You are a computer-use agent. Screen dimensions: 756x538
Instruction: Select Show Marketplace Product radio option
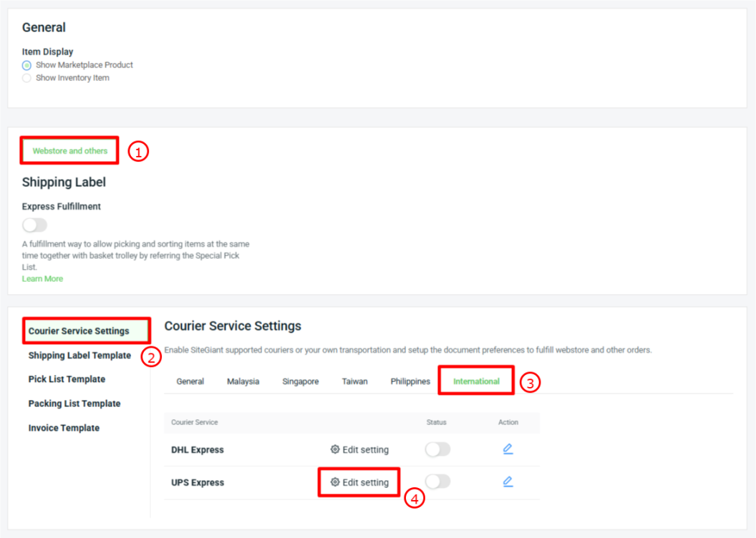(x=27, y=65)
